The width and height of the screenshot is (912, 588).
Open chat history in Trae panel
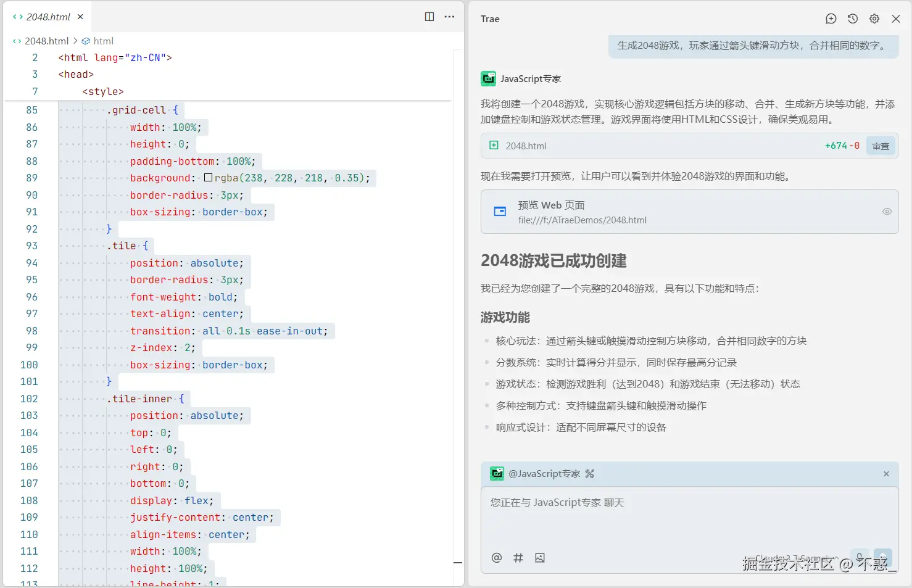[853, 19]
